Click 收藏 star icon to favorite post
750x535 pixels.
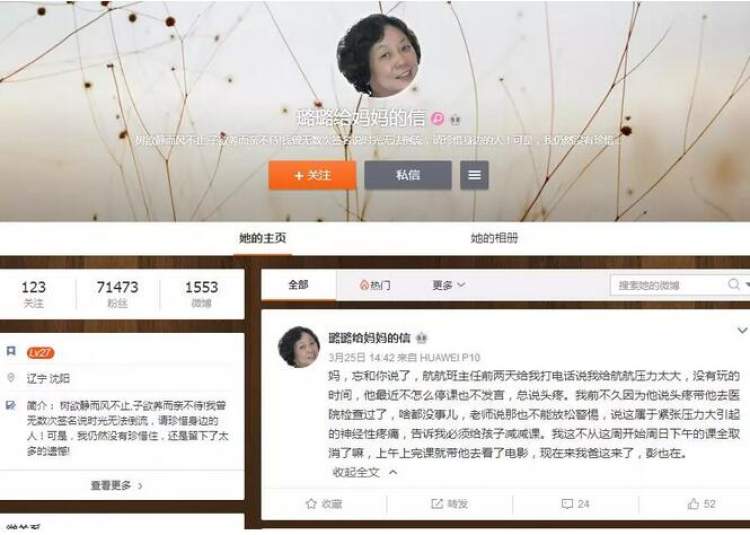point(311,503)
